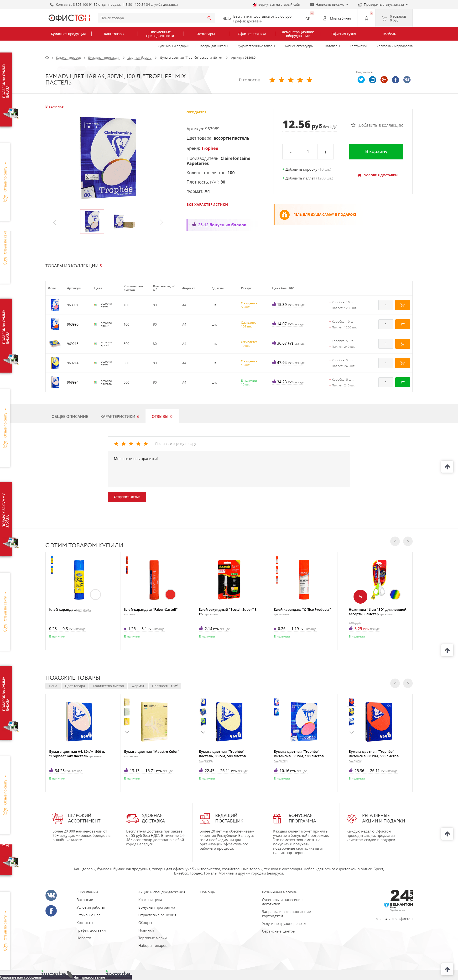Share product on Google Plus
The width and height of the screenshot is (458, 980).
click(x=384, y=79)
